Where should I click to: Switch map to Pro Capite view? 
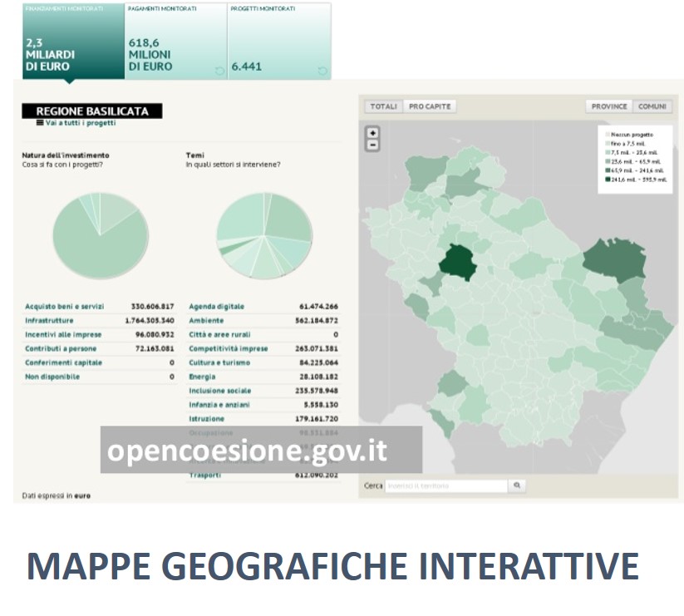(x=430, y=106)
